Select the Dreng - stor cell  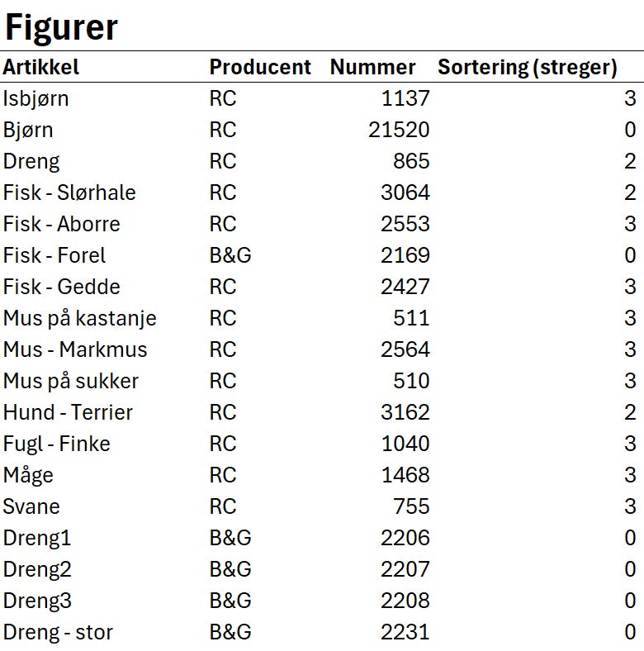58,632
